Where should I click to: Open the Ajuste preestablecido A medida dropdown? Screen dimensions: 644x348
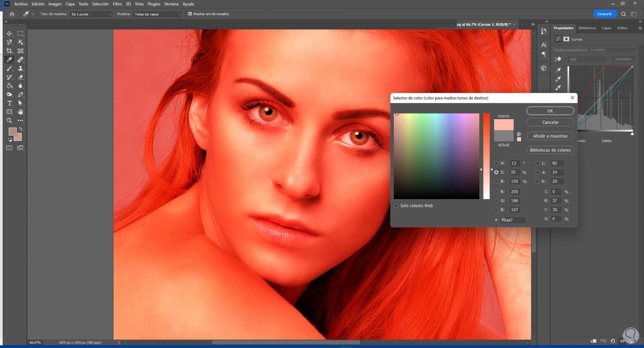coord(612,50)
